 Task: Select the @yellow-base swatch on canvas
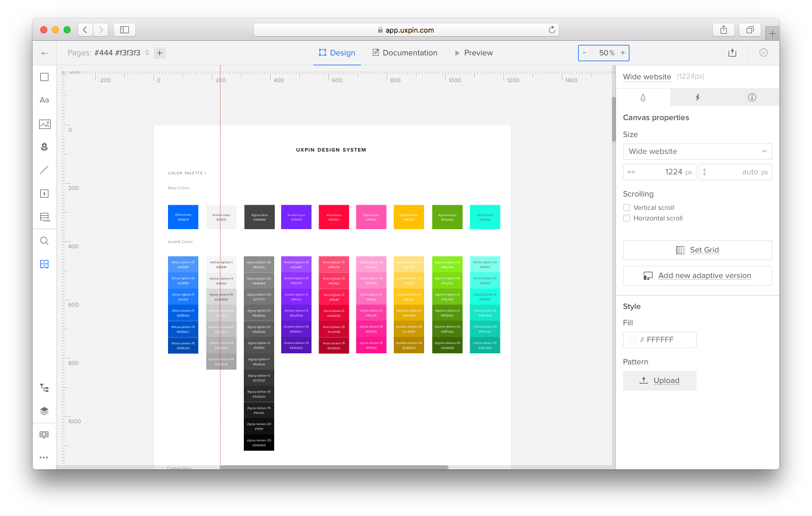[409, 217]
